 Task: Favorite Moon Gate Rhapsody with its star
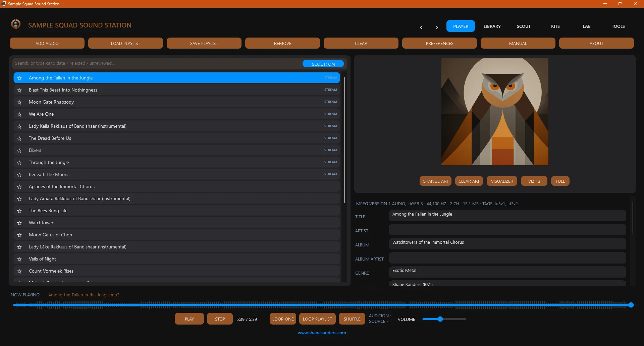pos(19,102)
